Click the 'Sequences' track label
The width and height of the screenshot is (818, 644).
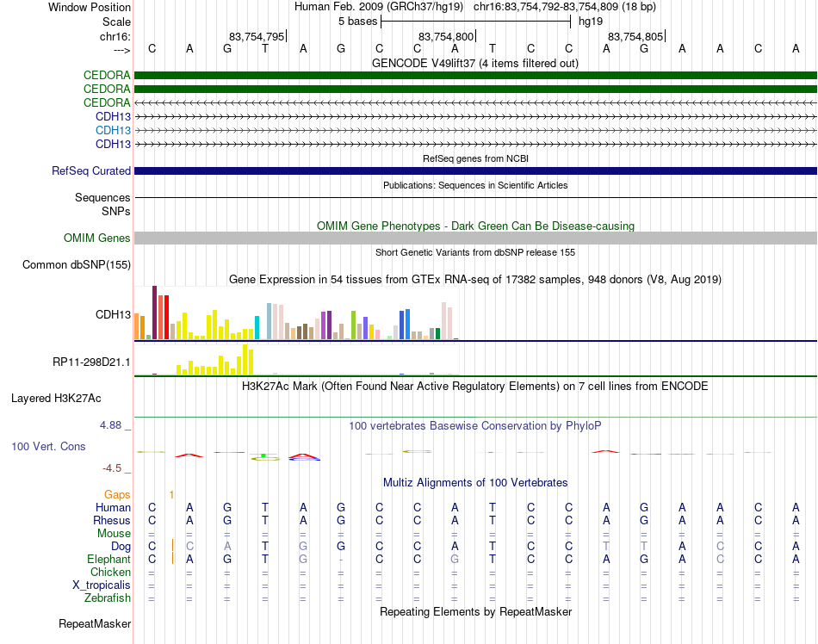tap(102, 198)
